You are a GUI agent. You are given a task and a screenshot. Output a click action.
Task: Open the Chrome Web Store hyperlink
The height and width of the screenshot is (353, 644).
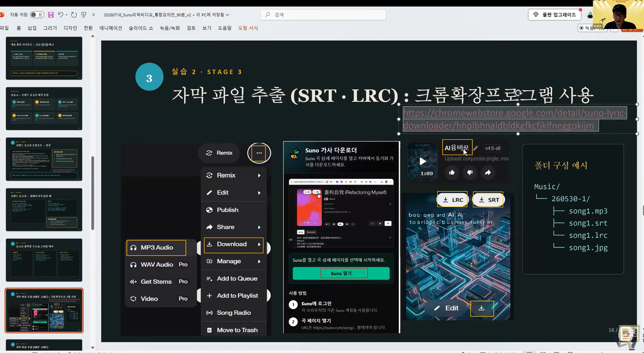[515, 119]
